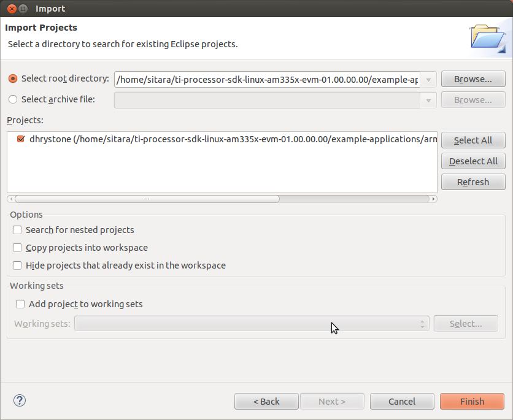This screenshot has height=420, width=513.
Task: Open the root directory path dropdown arrow
Action: coord(428,80)
